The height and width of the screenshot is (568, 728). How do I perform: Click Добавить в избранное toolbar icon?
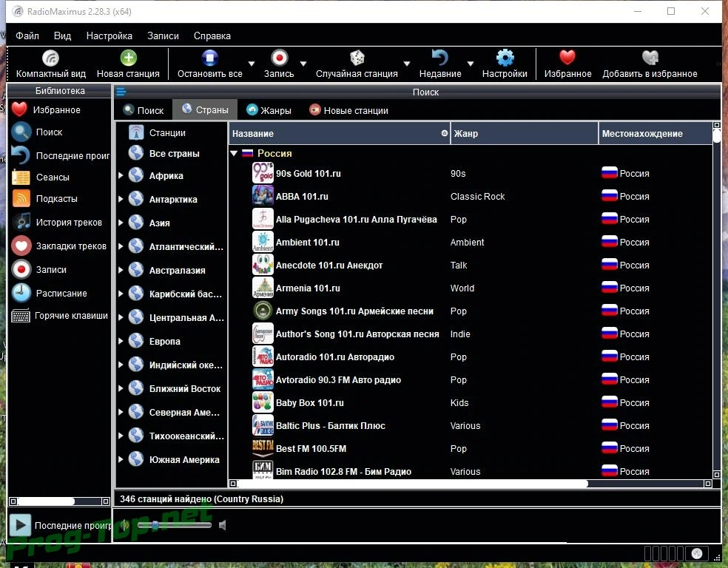point(650,64)
